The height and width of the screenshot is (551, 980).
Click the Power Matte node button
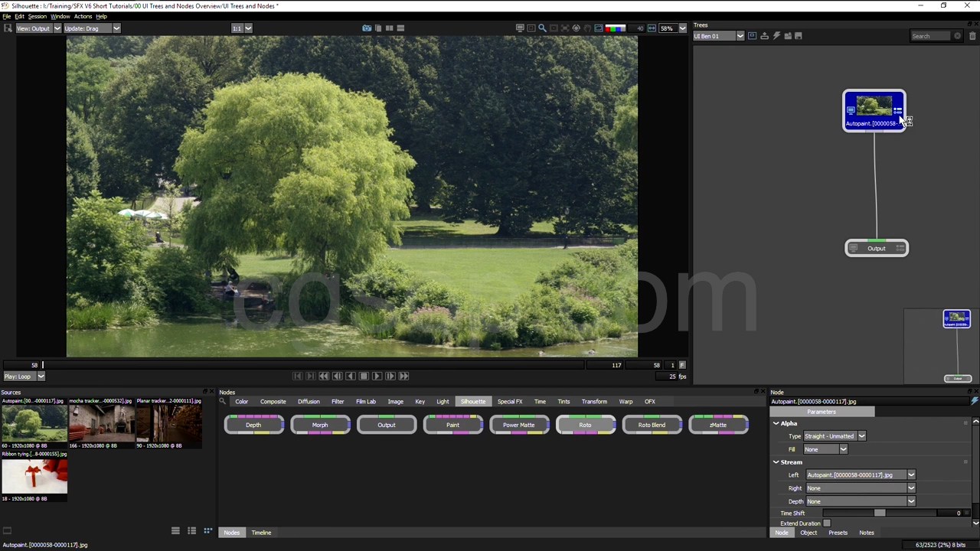pyautogui.click(x=519, y=425)
